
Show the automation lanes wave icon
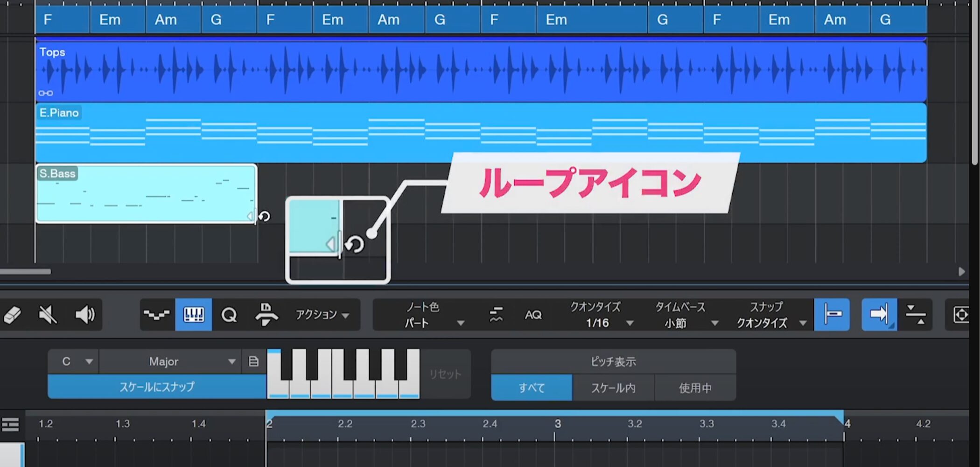(156, 315)
